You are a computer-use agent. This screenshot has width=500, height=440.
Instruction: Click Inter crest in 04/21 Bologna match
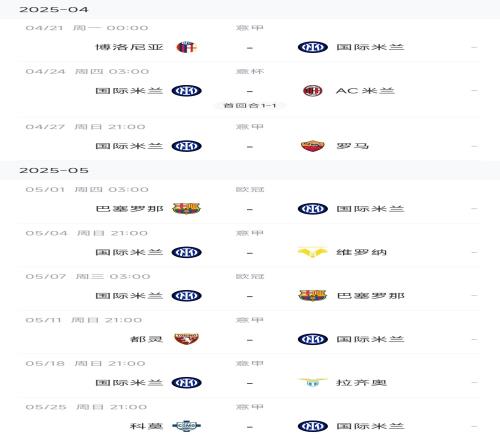pyautogui.click(x=312, y=47)
